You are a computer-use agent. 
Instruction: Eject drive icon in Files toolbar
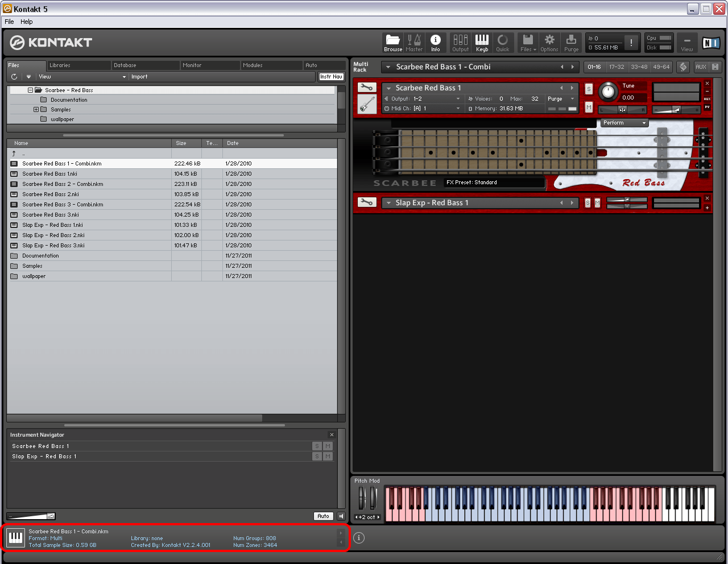pos(28,77)
